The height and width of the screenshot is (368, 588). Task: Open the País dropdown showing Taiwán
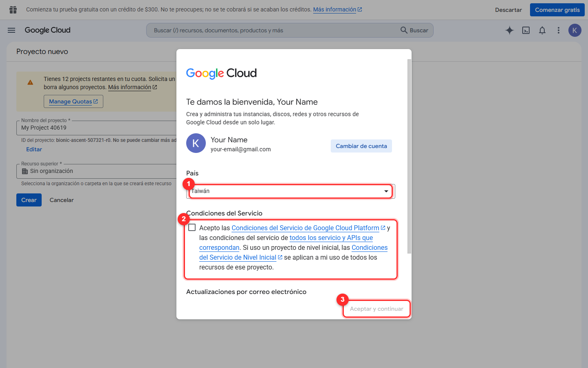290,191
